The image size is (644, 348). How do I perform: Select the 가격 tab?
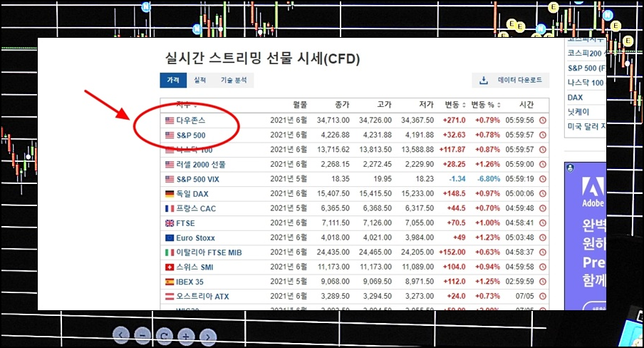tap(173, 80)
